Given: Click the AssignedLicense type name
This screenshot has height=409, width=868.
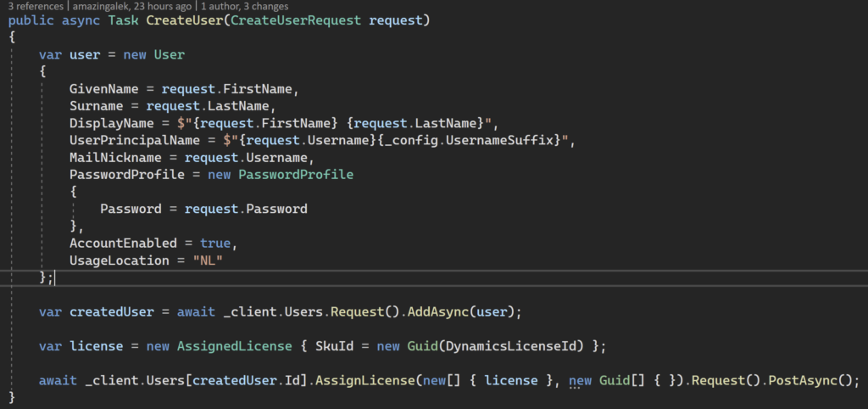Looking at the screenshot, I should click(234, 346).
